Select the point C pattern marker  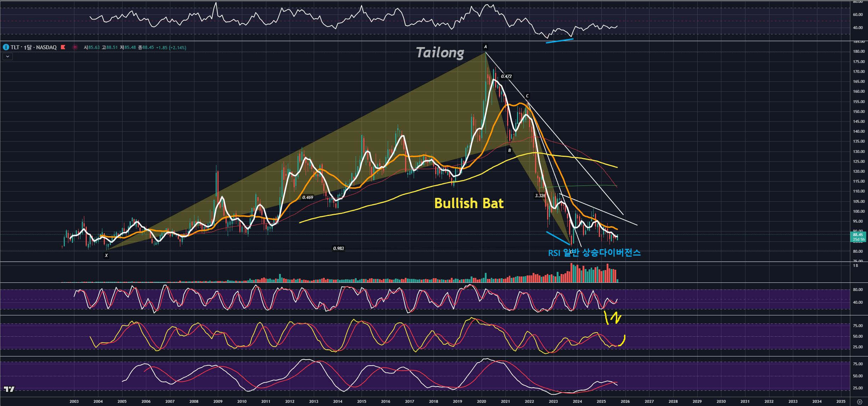pos(527,96)
